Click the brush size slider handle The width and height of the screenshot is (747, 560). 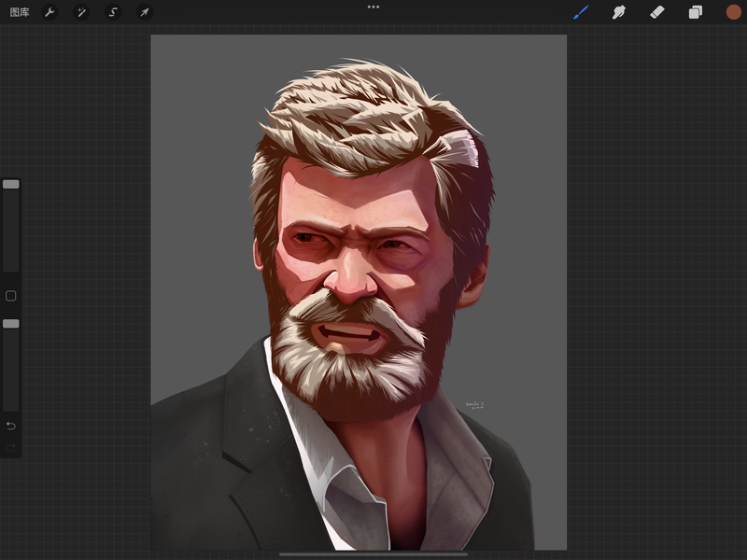11,184
